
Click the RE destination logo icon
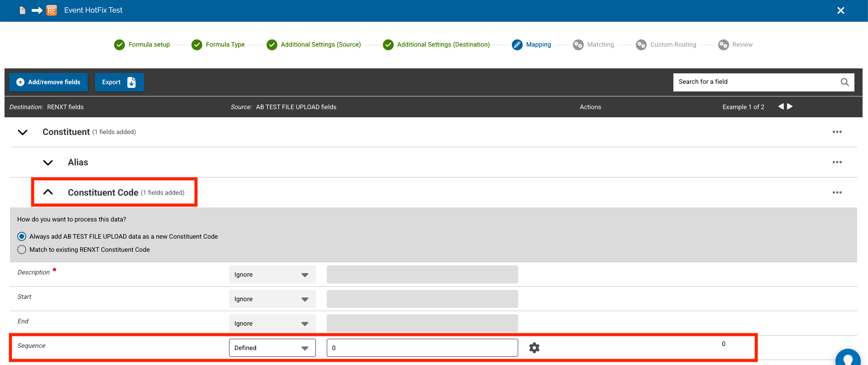coord(52,10)
